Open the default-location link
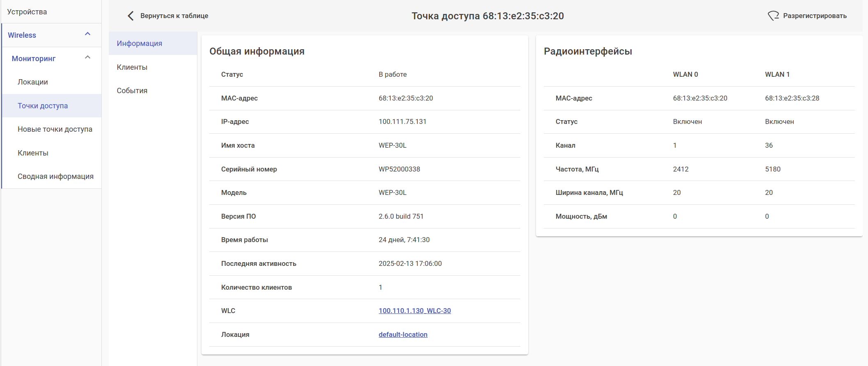The width and height of the screenshot is (868, 366). (403, 335)
